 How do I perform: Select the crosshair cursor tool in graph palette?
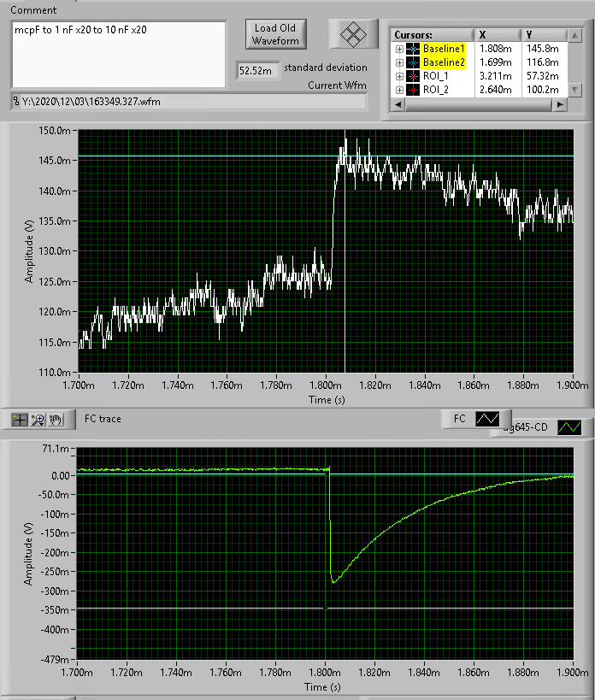[20, 420]
